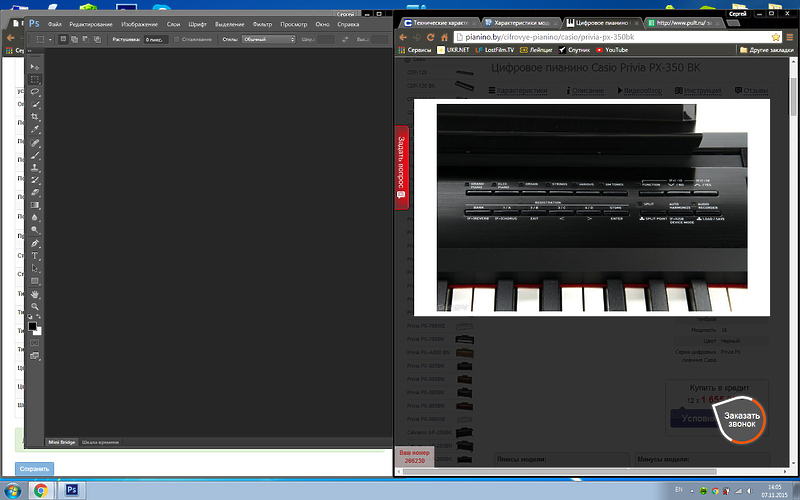Select the Pen tool
The height and width of the screenshot is (500, 800).
[x=35, y=243]
